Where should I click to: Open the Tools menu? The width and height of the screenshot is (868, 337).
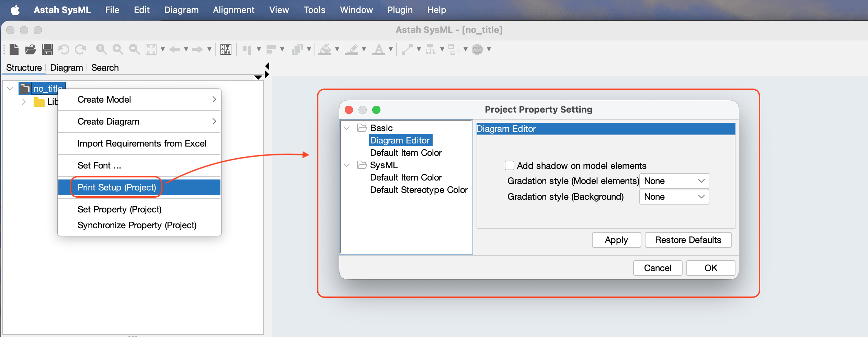tap(314, 10)
